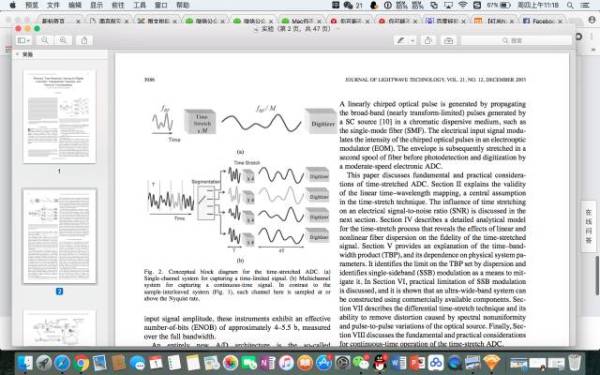Open Google Chrome from the Dock
Image resolution: width=600 pixels, height=375 pixels.
coord(81,362)
